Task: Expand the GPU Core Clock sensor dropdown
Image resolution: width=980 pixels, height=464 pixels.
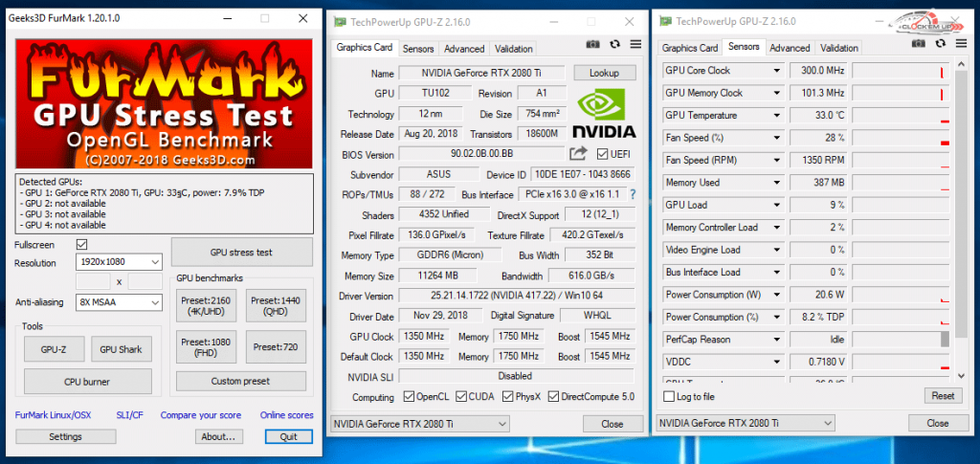Action: (x=777, y=71)
